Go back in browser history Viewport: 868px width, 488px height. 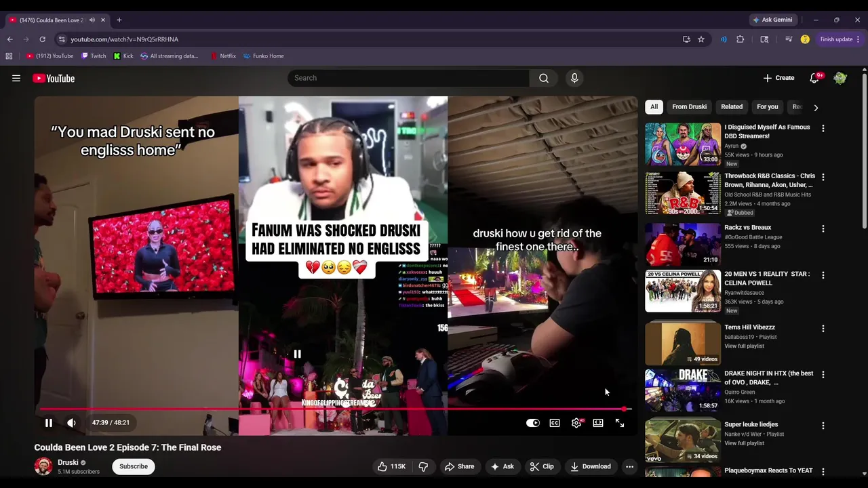pyautogui.click(x=9, y=39)
